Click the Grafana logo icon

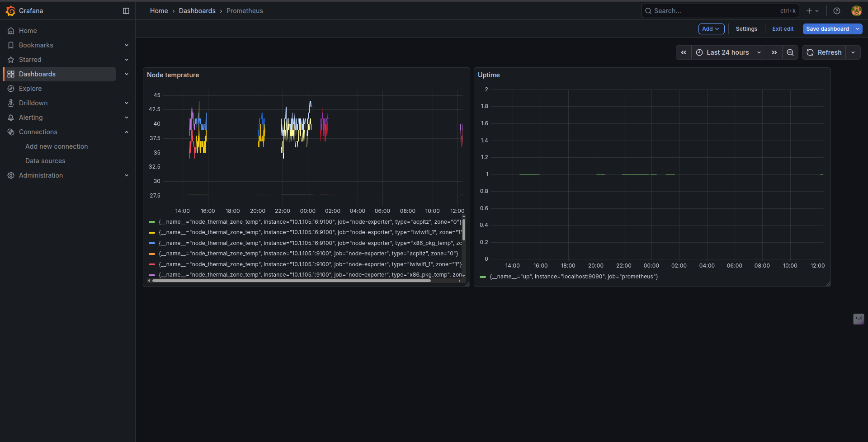click(10, 11)
